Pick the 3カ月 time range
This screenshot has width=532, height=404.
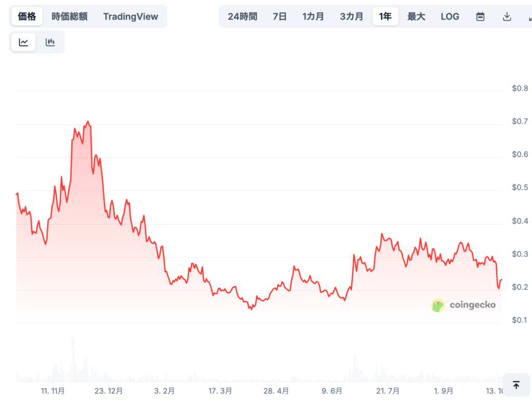[352, 17]
